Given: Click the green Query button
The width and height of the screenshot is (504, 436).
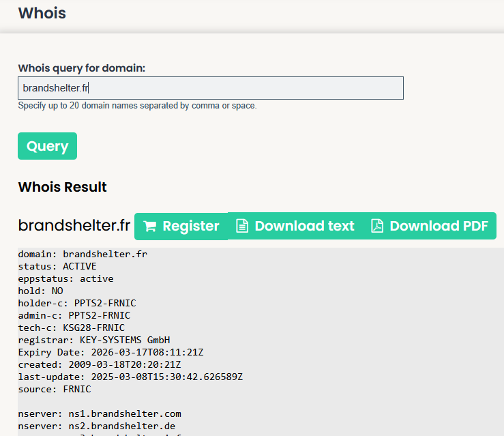Looking at the screenshot, I should coord(47,146).
